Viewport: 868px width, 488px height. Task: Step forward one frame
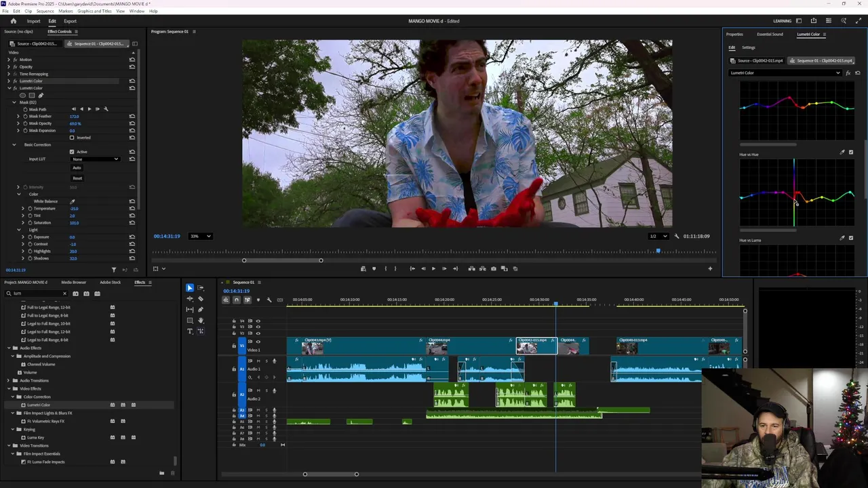pyautogui.click(x=444, y=268)
